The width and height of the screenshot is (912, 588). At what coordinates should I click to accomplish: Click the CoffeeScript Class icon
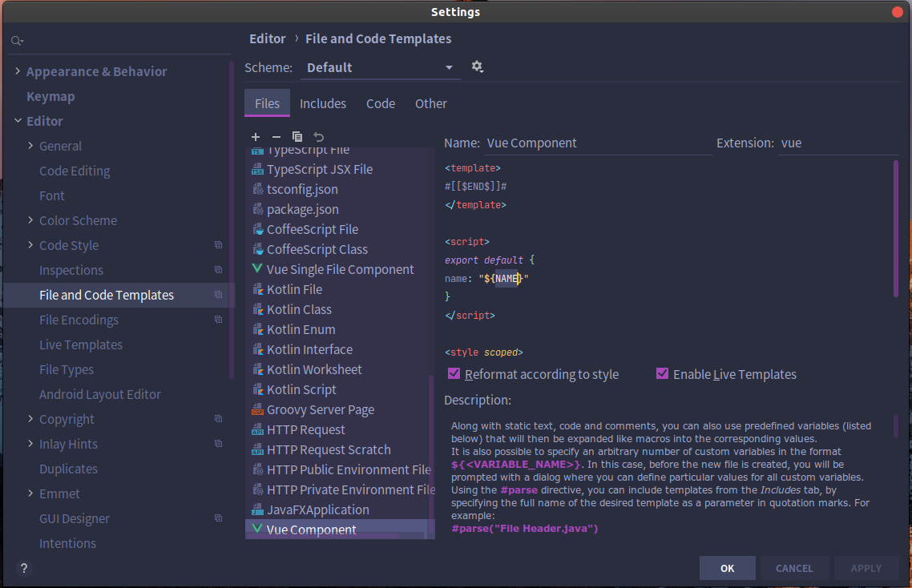click(258, 249)
